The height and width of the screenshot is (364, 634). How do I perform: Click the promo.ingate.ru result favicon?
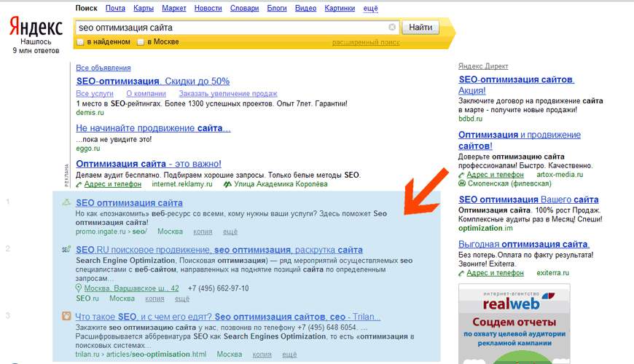(x=66, y=203)
